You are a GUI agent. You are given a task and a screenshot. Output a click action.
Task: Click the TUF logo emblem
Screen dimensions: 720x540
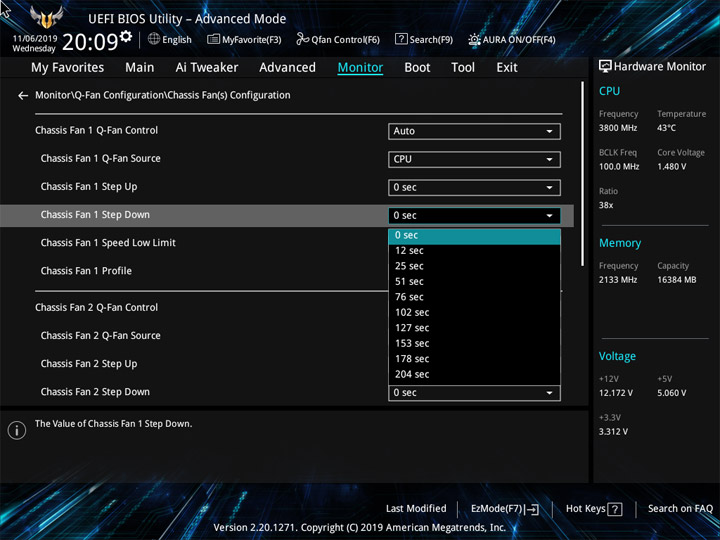pos(46,17)
